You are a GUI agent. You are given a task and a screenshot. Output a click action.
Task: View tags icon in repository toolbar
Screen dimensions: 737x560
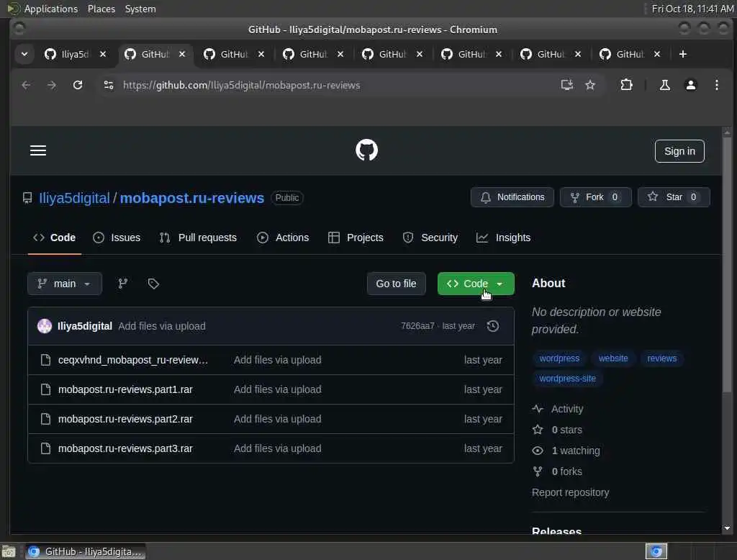(153, 284)
